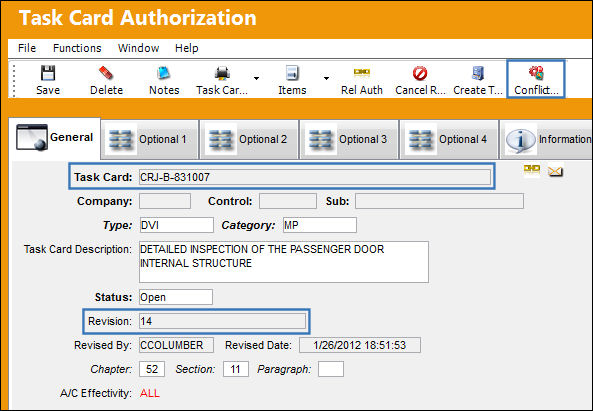Viewport: 593px width, 411px height.
Task: Expand the Items dropdown arrow
Action: click(x=326, y=78)
